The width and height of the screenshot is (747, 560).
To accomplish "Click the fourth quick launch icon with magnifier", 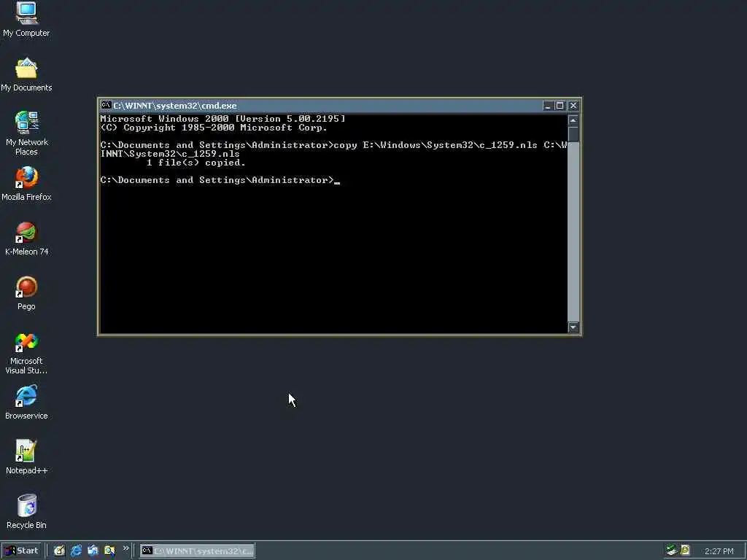I will 109,551.
